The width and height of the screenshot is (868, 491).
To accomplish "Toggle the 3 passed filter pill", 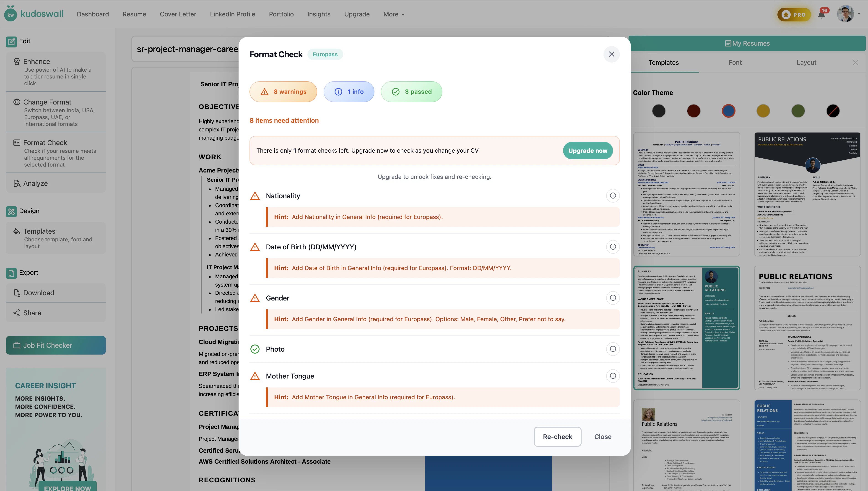I will [x=411, y=91].
